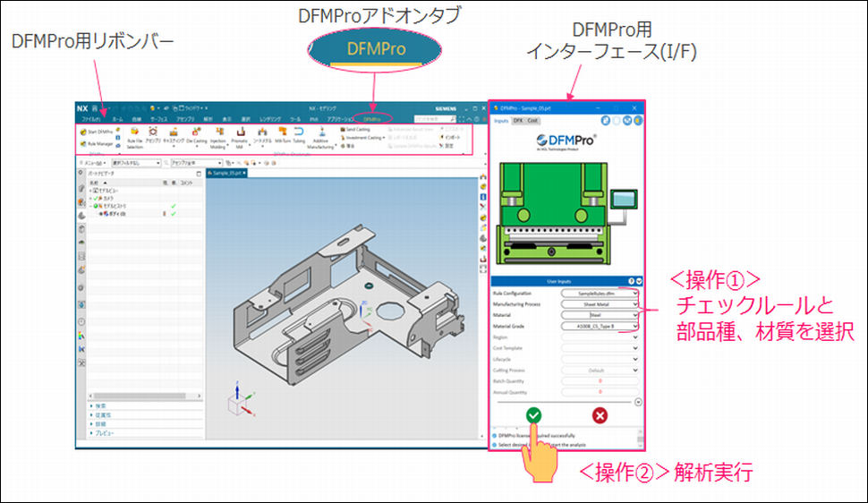868x503 pixels.
Task: Open the Lifecycle dropdown
Action: click(x=600, y=359)
